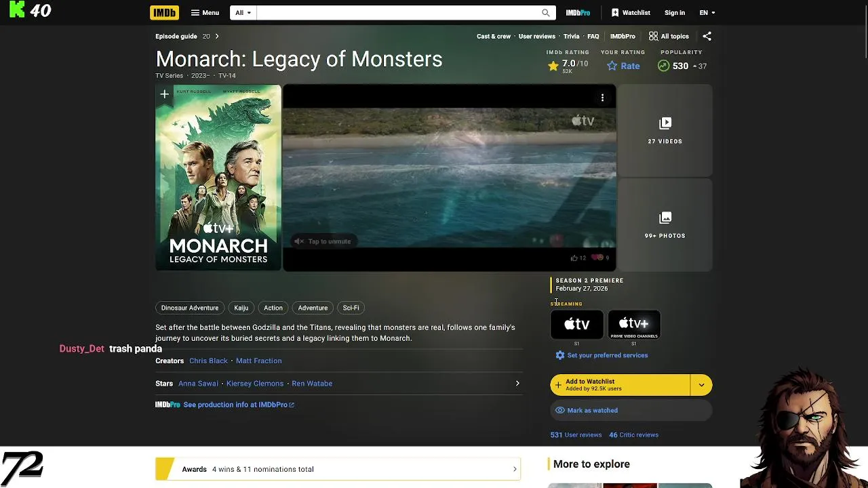Go to the IMDb home logo

[164, 12]
